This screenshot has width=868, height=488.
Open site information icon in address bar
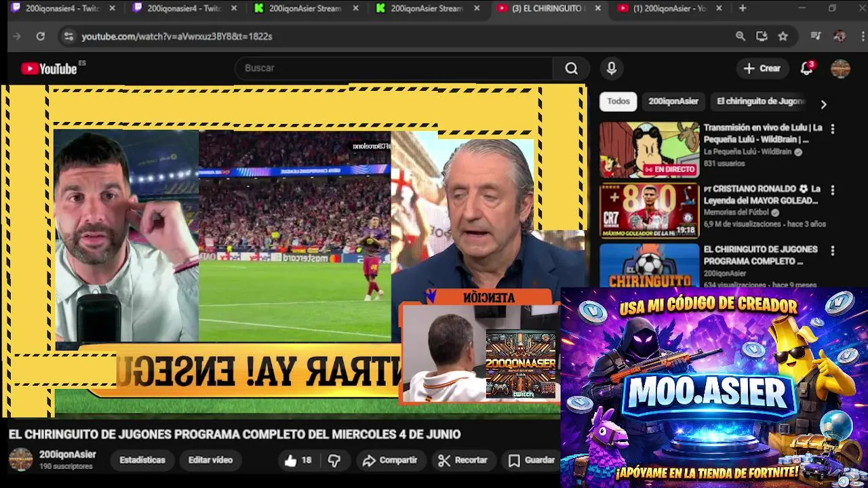click(68, 36)
